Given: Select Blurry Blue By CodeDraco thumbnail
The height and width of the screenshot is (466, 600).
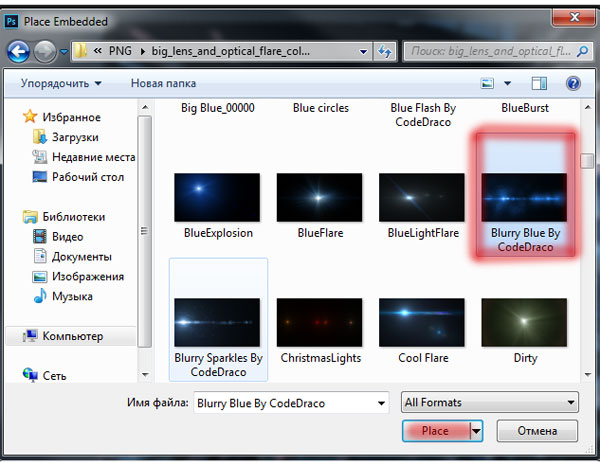Looking at the screenshot, I should click(524, 197).
